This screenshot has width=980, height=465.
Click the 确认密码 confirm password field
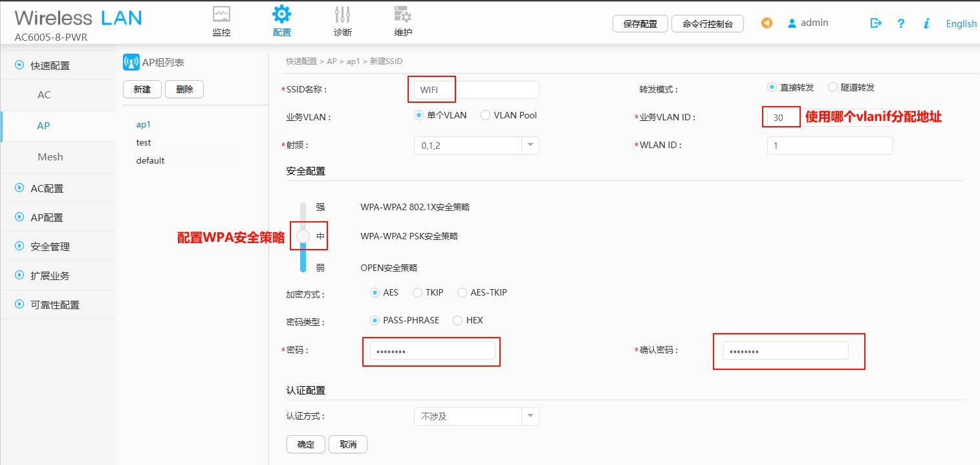[786, 351]
